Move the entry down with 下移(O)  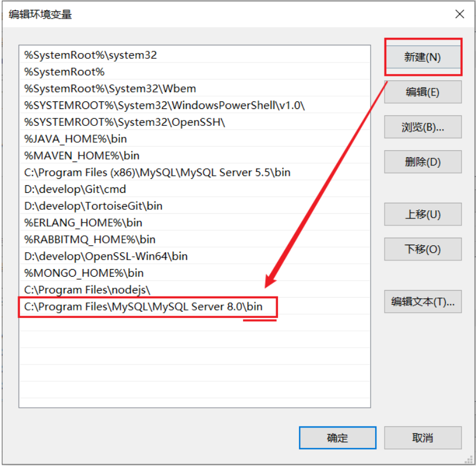point(423,249)
